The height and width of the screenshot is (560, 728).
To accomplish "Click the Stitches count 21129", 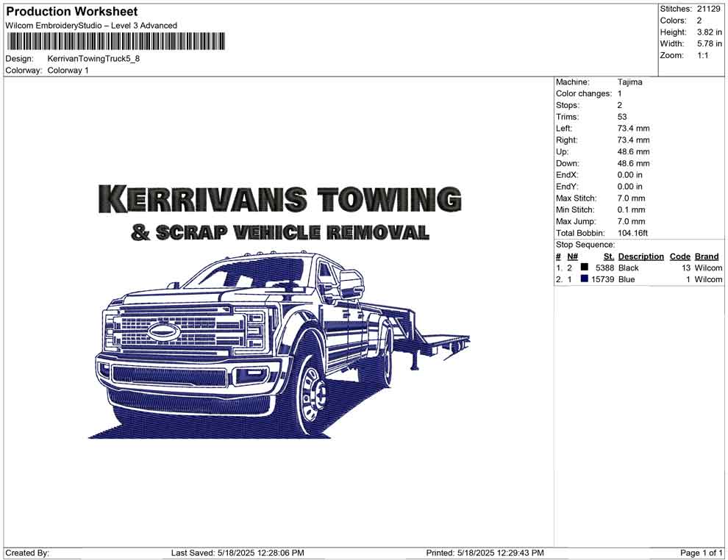I will 709,9.
